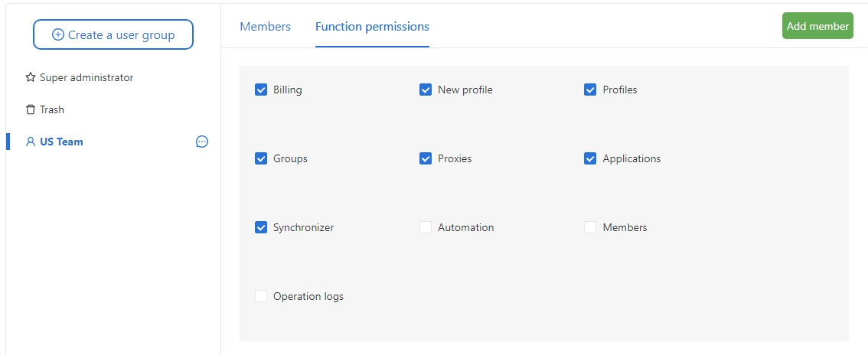Click the user icon next to US Team
This screenshot has height=355, width=868.
31,142
